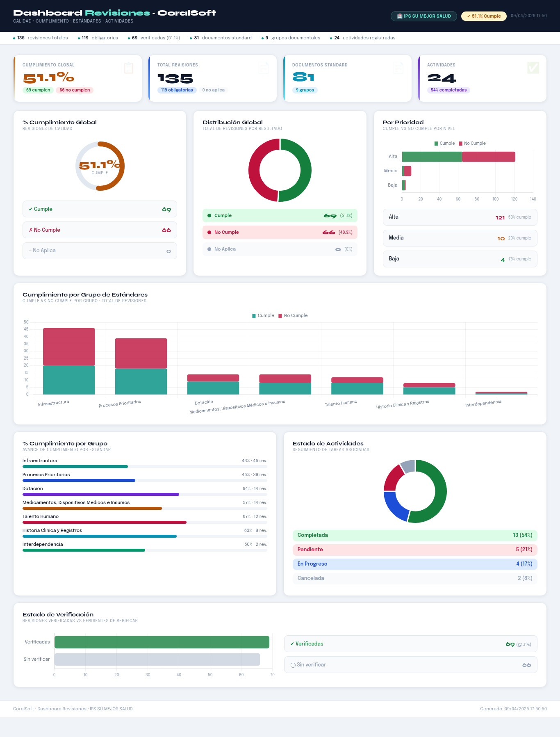
Task: Click the orange 51.1% gauge ring
Action: coord(122,166)
